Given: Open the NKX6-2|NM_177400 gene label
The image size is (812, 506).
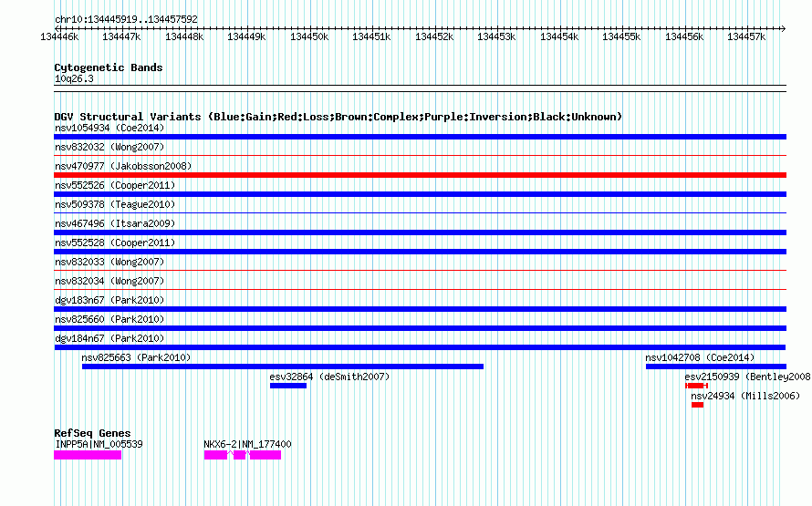Looking at the screenshot, I should click(247, 444).
